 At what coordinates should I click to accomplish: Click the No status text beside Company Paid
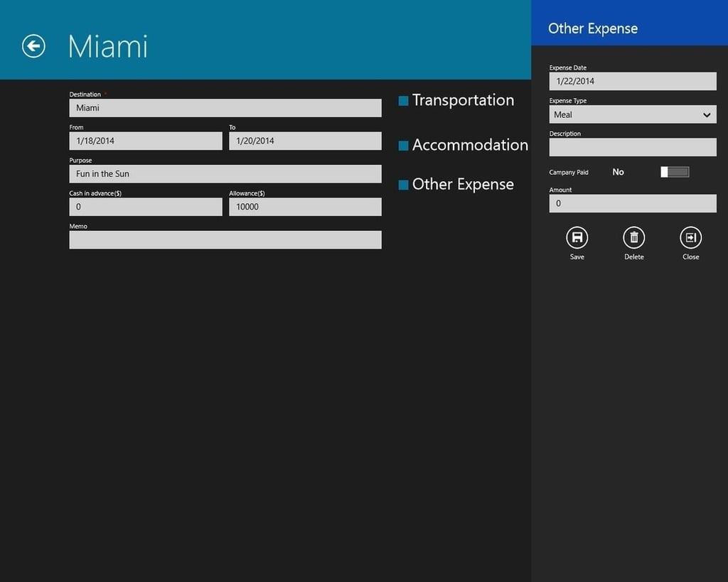pos(618,172)
